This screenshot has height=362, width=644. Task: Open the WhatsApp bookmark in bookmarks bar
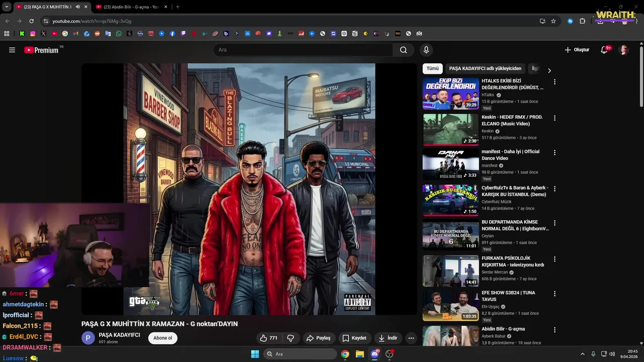point(119,34)
